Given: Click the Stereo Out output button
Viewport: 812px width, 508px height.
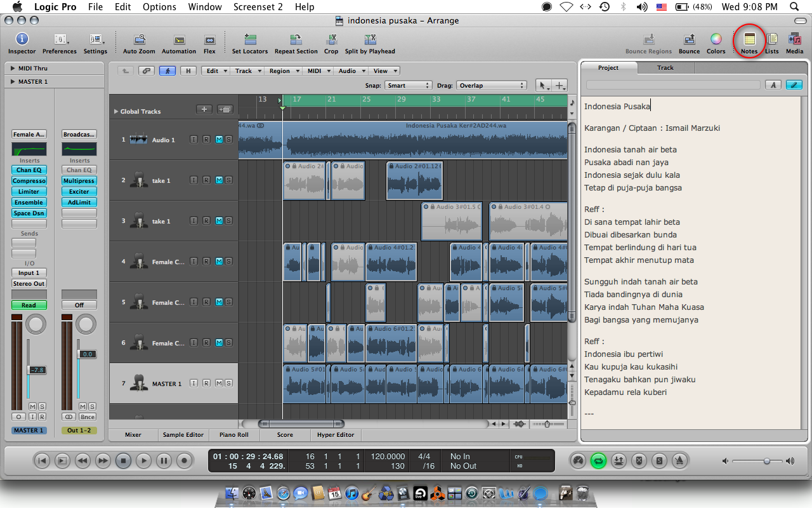Looking at the screenshot, I should tap(29, 284).
